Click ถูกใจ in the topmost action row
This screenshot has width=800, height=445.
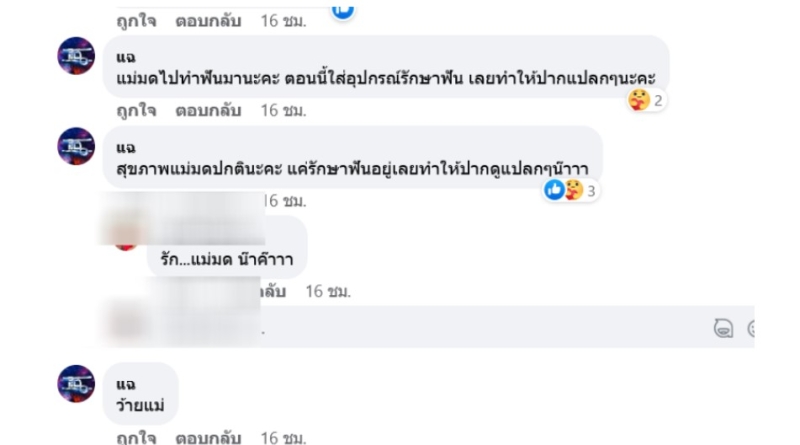tap(136, 21)
